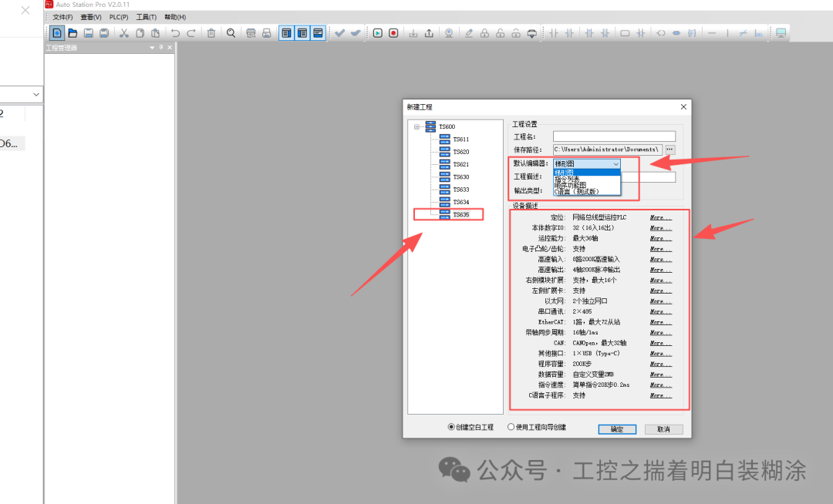The width and height of the screenshot is (833, 504).
Task: Click More link for C语言子程序 row
Action: 661,395
